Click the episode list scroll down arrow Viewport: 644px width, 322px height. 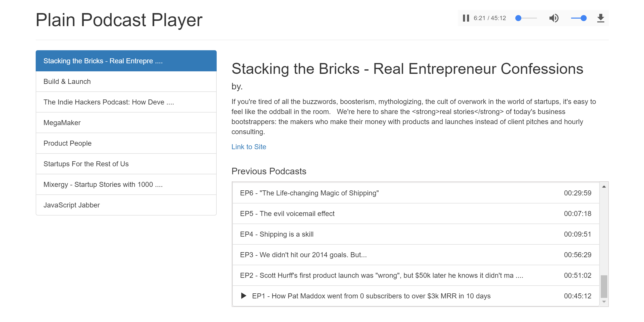(x=604, y=302)
